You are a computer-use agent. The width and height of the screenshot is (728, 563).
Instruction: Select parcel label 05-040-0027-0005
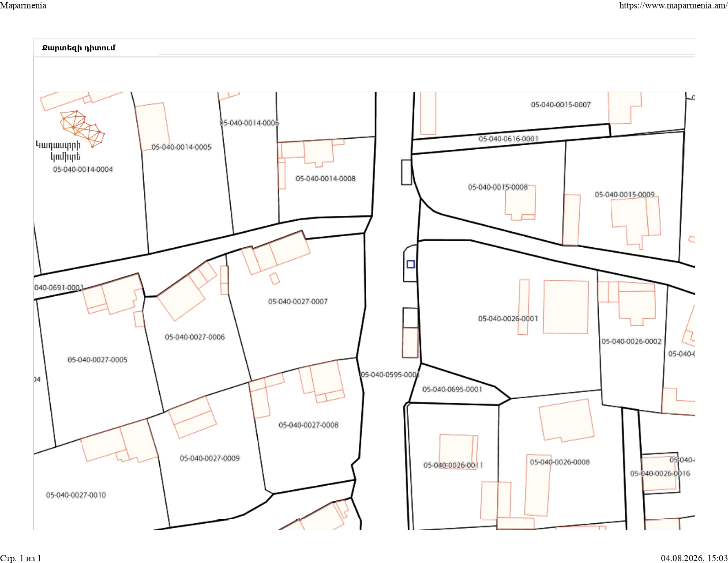click(x=98, y=360)
